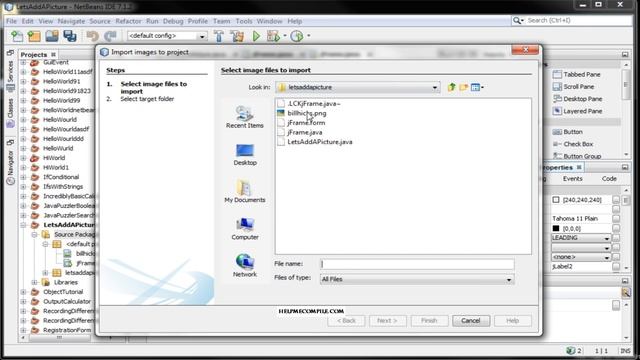The image size is (640, 360).
Task: Go up one folder level icon
Action: 451,87
